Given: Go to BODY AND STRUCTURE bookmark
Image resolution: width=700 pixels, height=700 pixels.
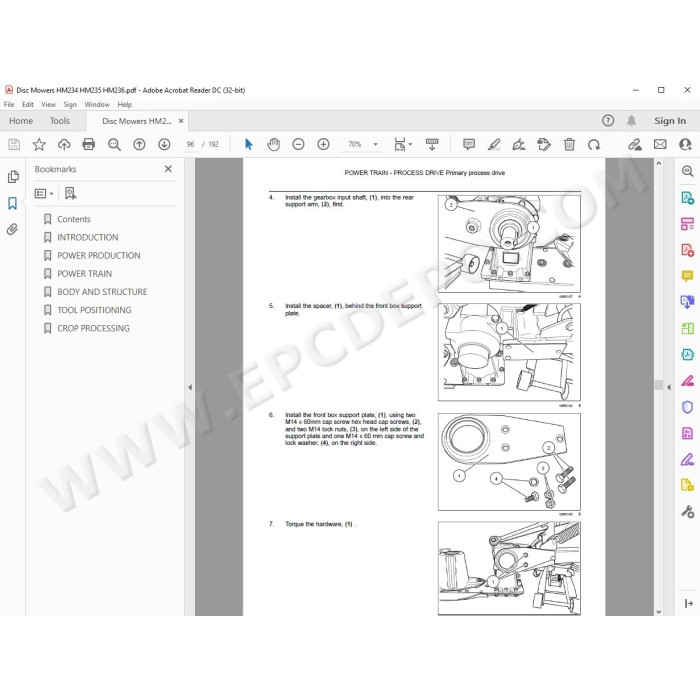Looking at the screenshot, I should pyautogui.click(x=102, y=292).
